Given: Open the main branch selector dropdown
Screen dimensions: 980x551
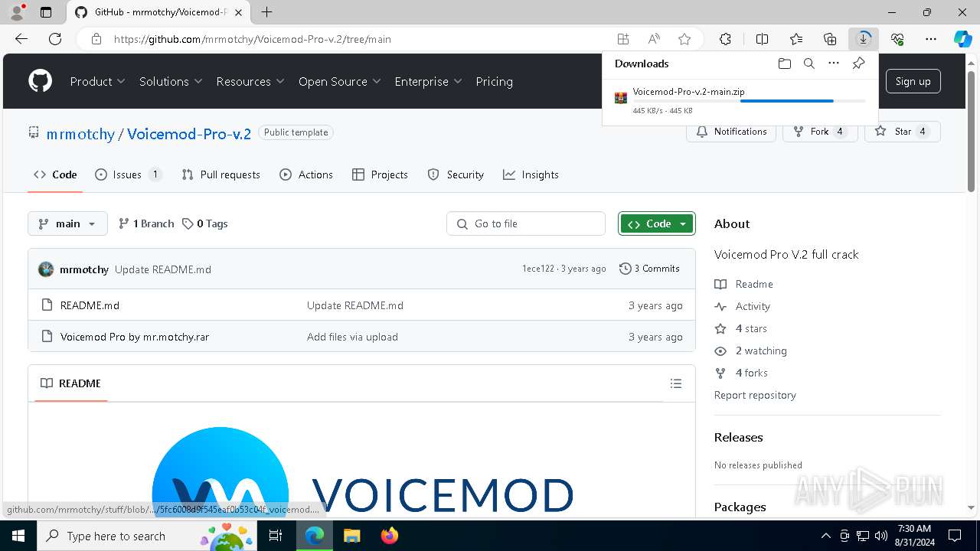Looking at the screenshot, I should click(x=67, y=223).
